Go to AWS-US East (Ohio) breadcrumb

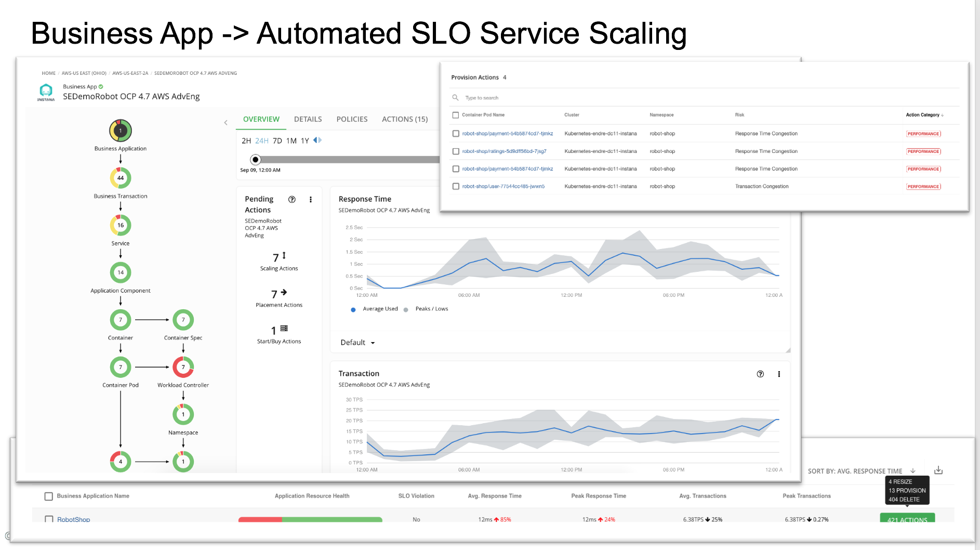click(84, 73)
